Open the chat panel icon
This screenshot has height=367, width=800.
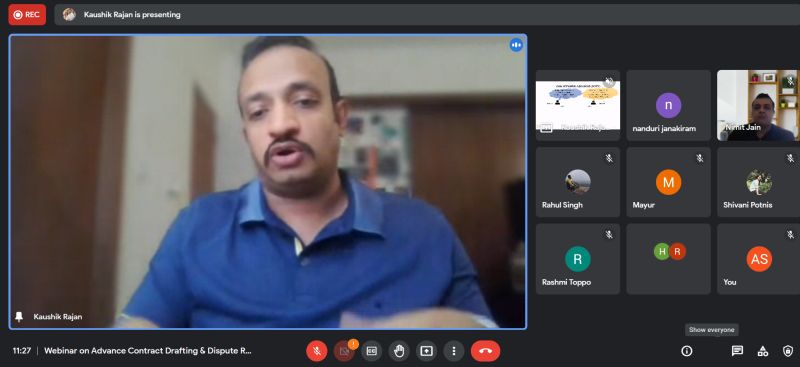click(737, 351)
